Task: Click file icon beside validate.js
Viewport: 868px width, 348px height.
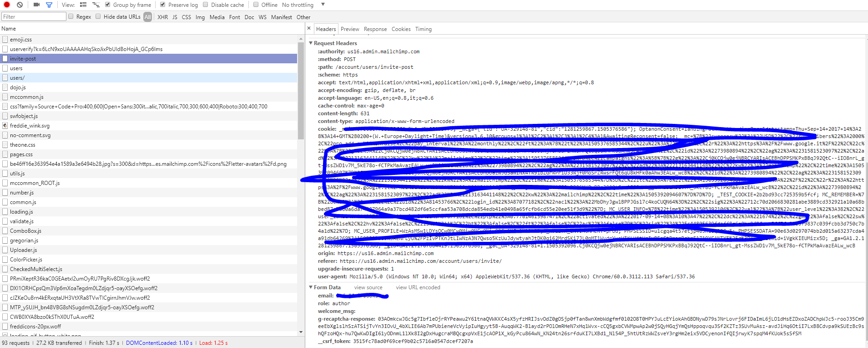Action: 5,221
